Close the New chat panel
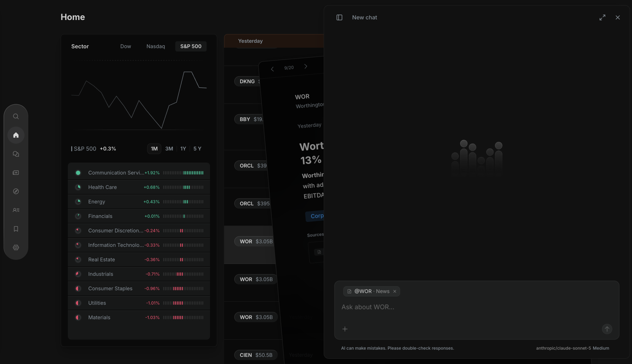Image resolution: width=632 pixels, height=364 pixels. coord(618,17)
